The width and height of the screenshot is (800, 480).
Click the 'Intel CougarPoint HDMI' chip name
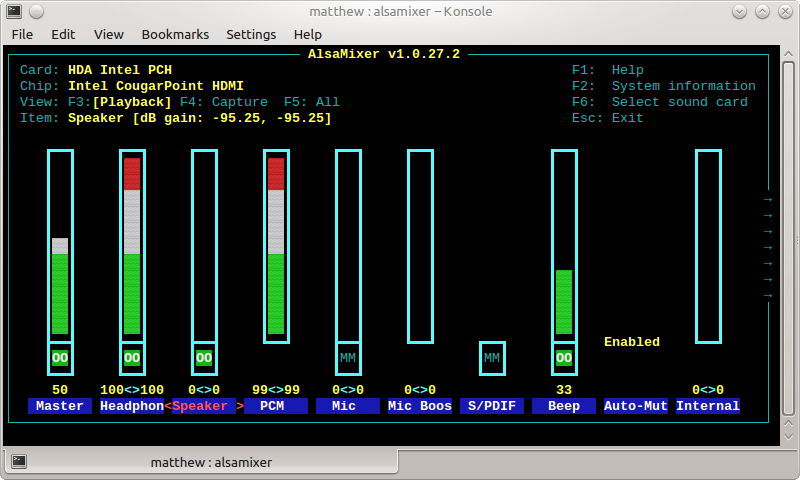point(156,86)
